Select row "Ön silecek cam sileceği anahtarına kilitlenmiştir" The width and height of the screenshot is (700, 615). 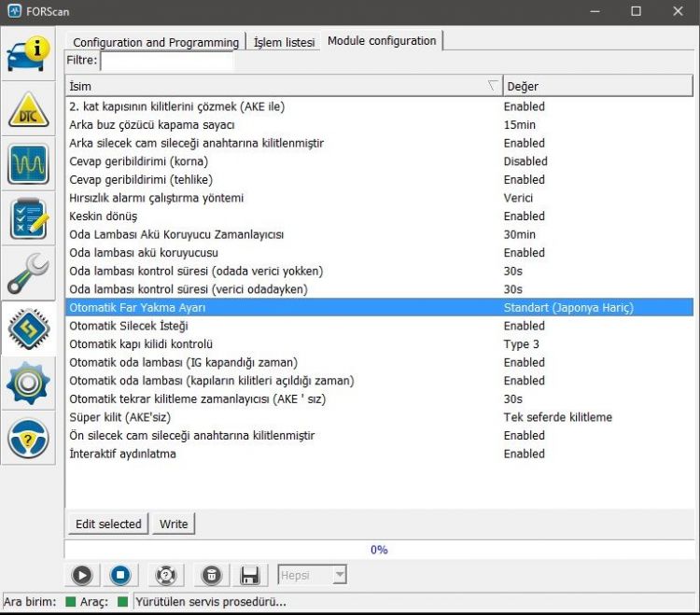[380, 436]
